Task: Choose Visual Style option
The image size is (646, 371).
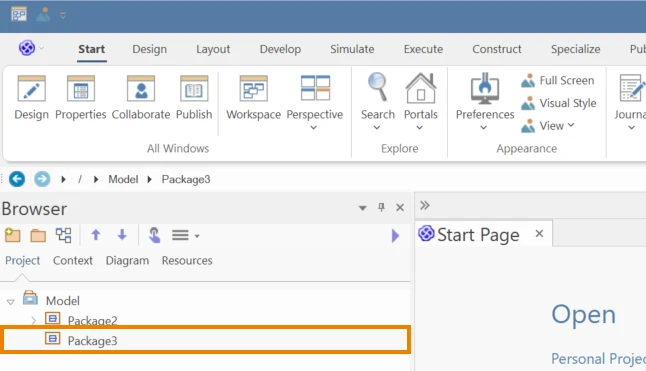Action: click(x=558, y=103)
